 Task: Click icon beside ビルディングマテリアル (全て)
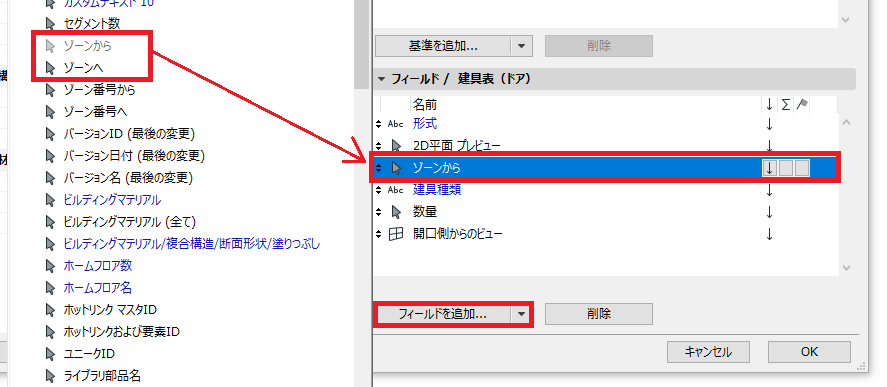[50, 222]
